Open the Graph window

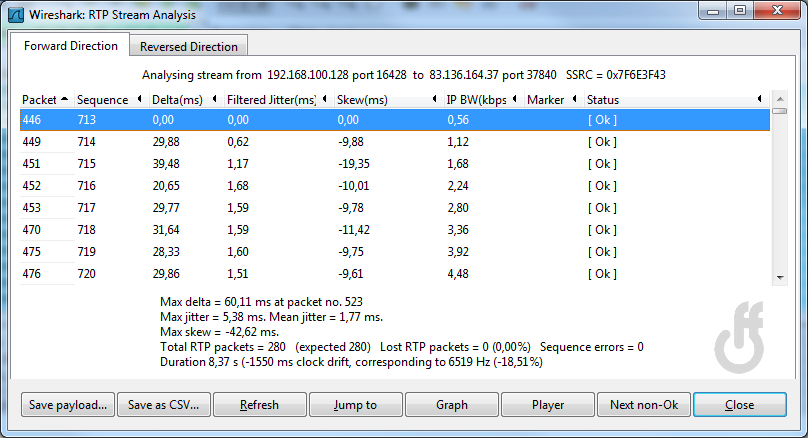click(x=452, y=405)
